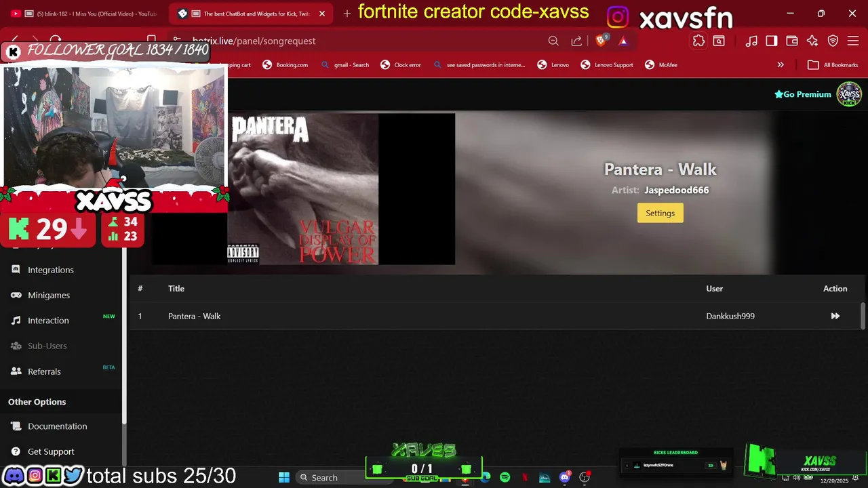Screen dimensions: 868x488
Task: Click the Interaction music note icon in sidebar
Action: pos(16,320)
